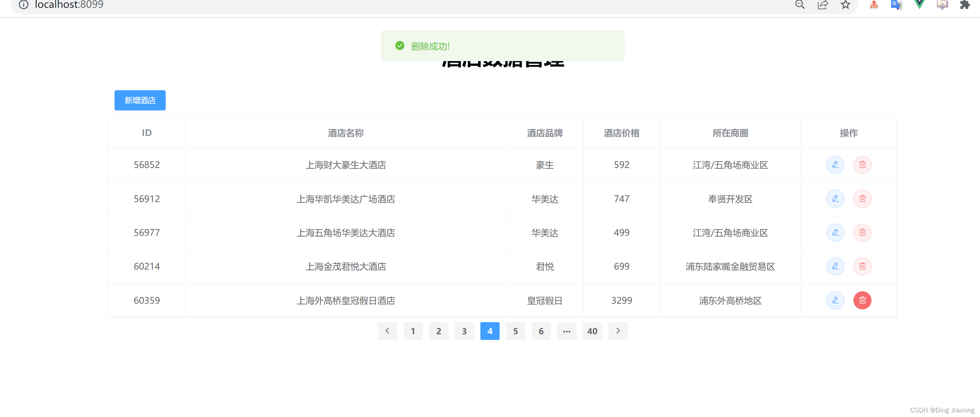The height and width of the screenshot is (417, 980).
Task: Click the 所在商圈 column header
Action: tap(730, 133)
